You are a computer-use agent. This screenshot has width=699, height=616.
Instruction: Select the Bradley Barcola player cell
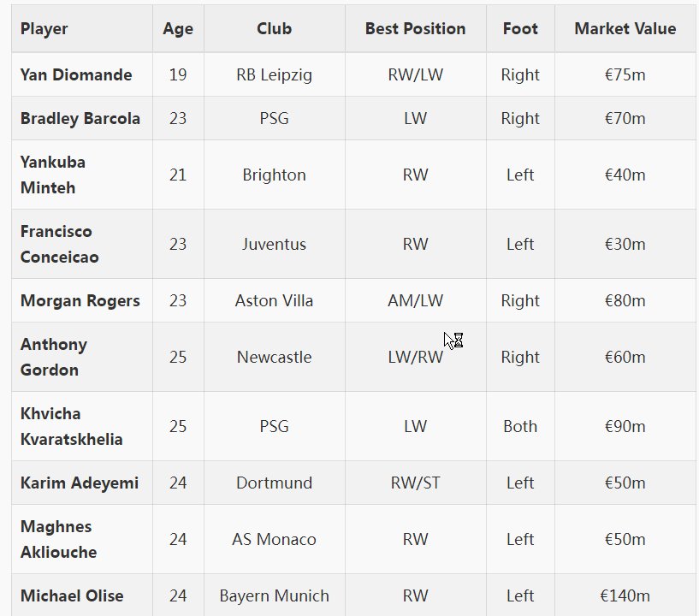tap(80, 118)
